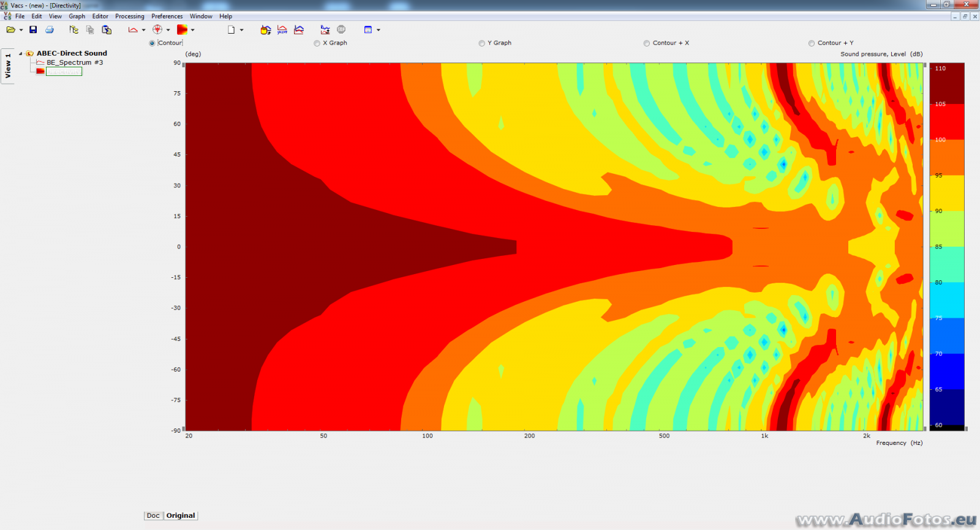Open the Graph menu
The height and width of the screenshot is (530, 980).
[77, 17]
